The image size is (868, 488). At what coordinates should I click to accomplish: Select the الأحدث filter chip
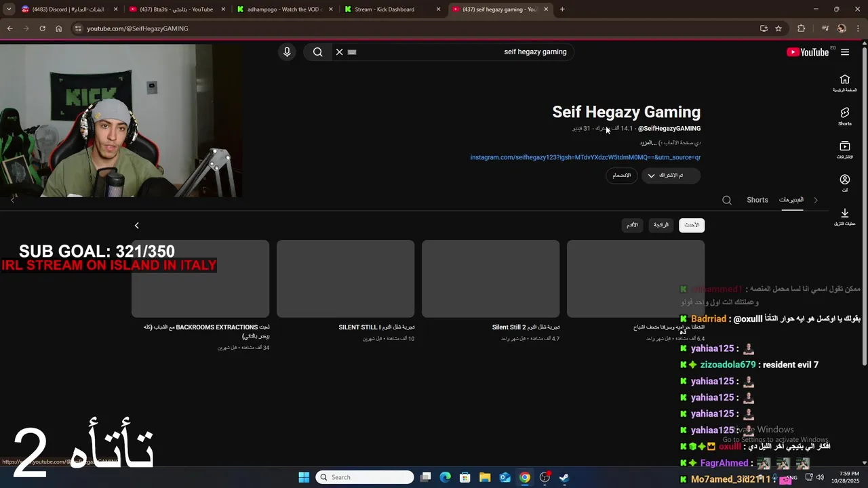click(x=692, y=225)
